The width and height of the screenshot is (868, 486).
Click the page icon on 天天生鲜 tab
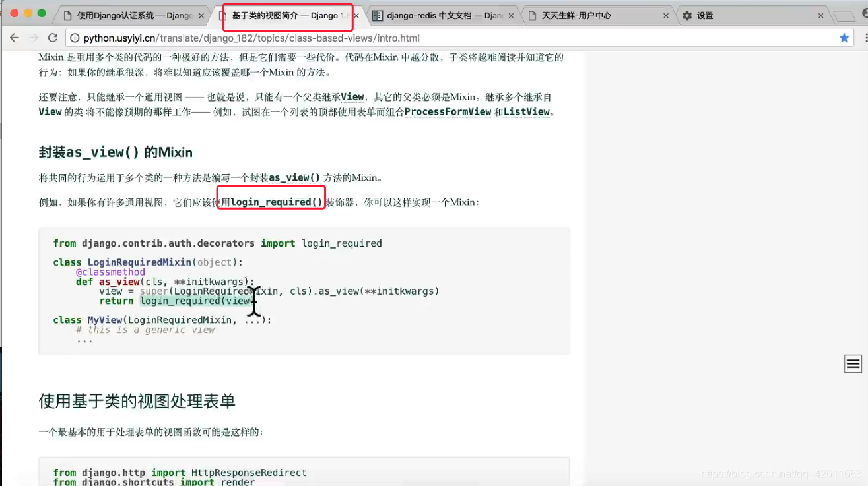[x=532, y=15]
